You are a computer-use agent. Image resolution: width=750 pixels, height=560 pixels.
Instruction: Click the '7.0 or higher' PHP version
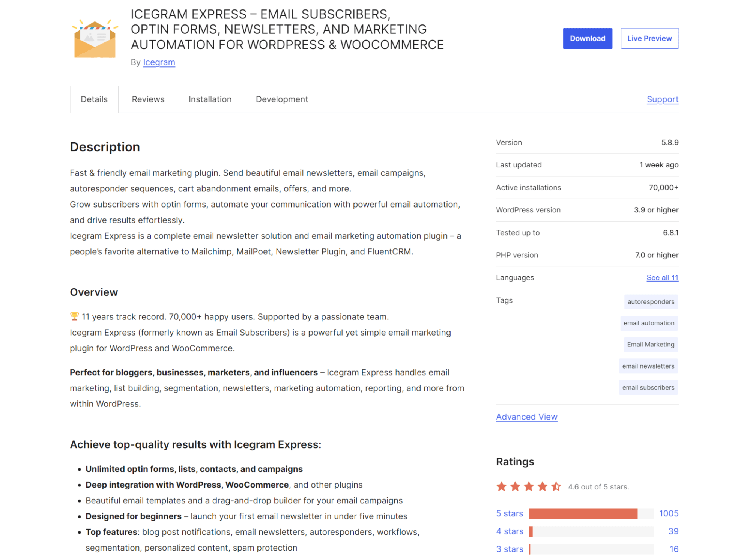(657, 255)
